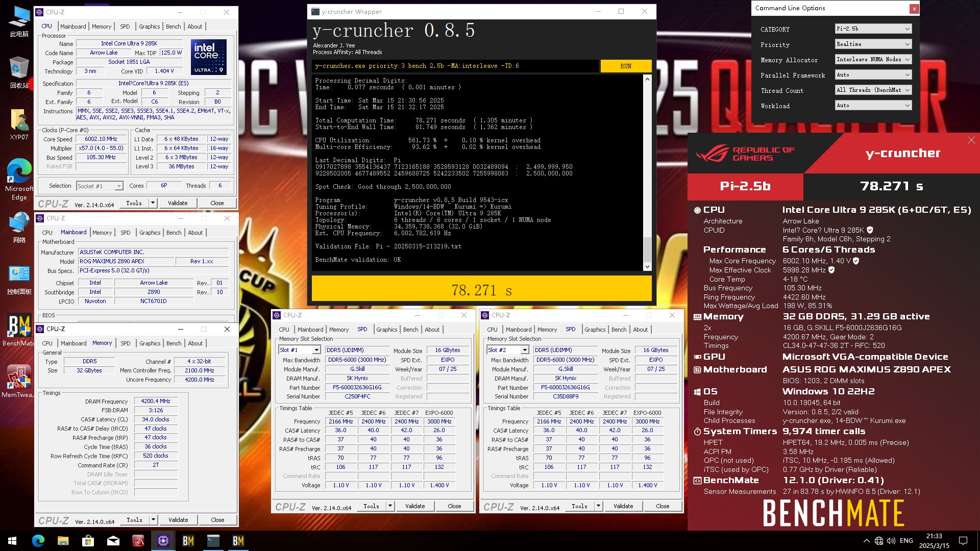This screenshot has width=980, height=551.
Task: Open Microsoft Store from the taskbar
Action: click(x=88, y=541)
